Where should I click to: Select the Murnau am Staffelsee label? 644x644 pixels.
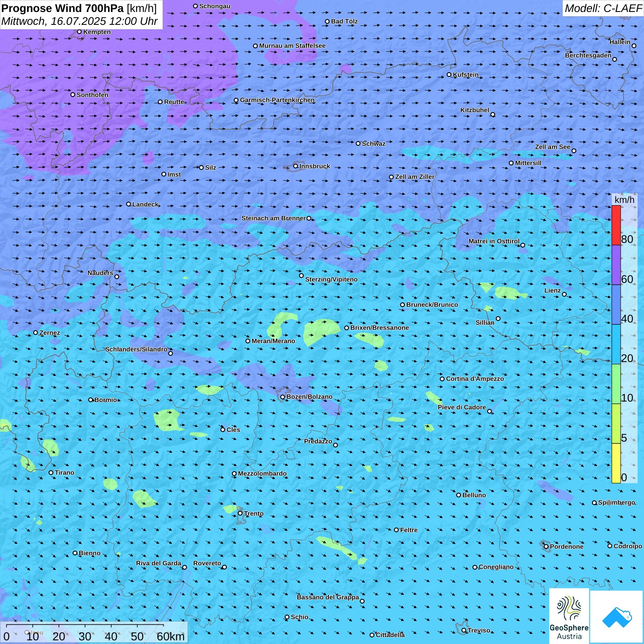pyautogui.click(x=292, y=46)
